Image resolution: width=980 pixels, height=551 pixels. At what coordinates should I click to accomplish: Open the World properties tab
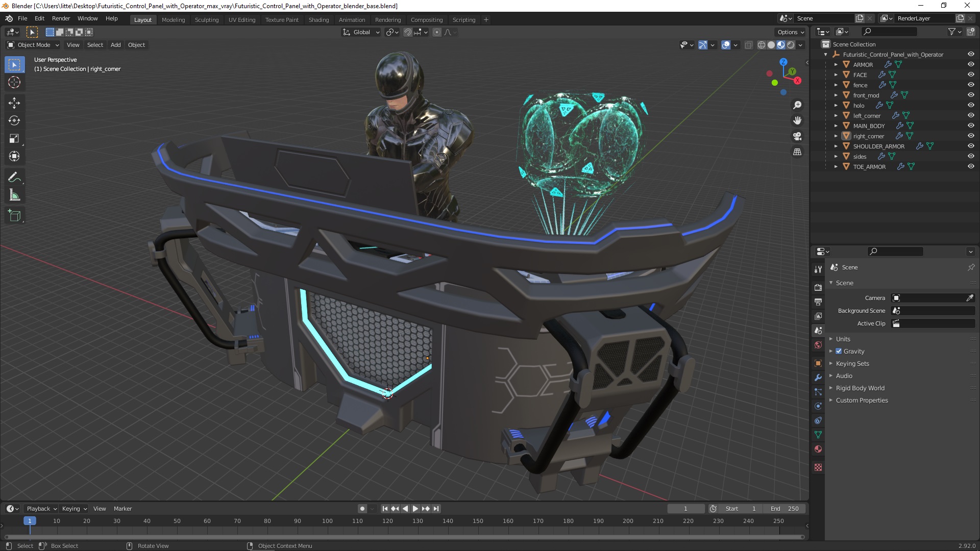[818, 345]
